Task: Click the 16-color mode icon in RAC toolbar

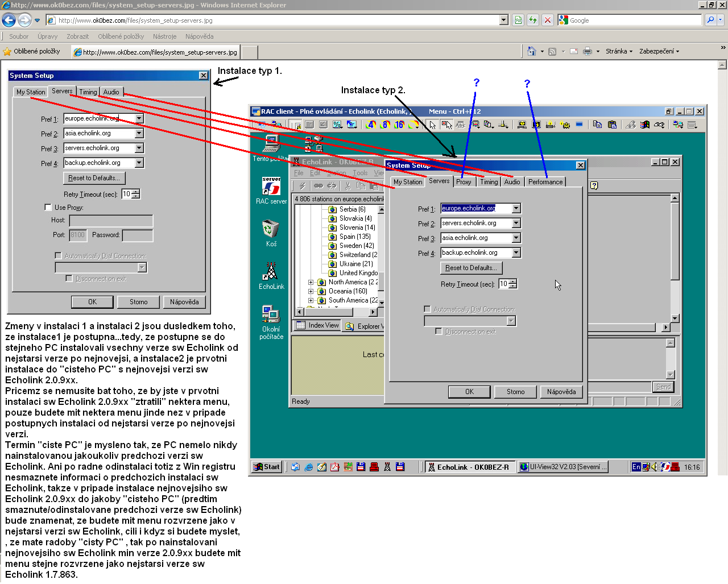Action: click(399, 125)
